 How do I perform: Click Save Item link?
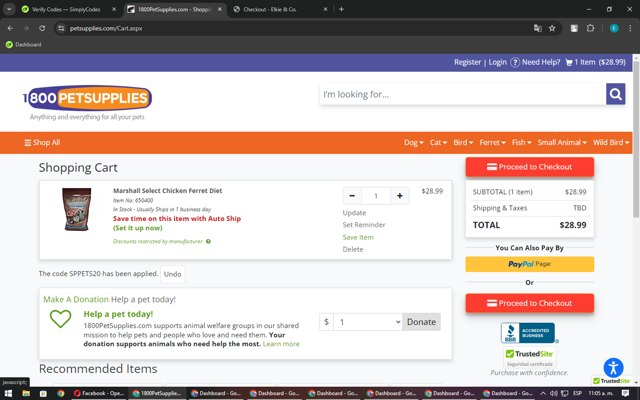click(x=358, y=237)
